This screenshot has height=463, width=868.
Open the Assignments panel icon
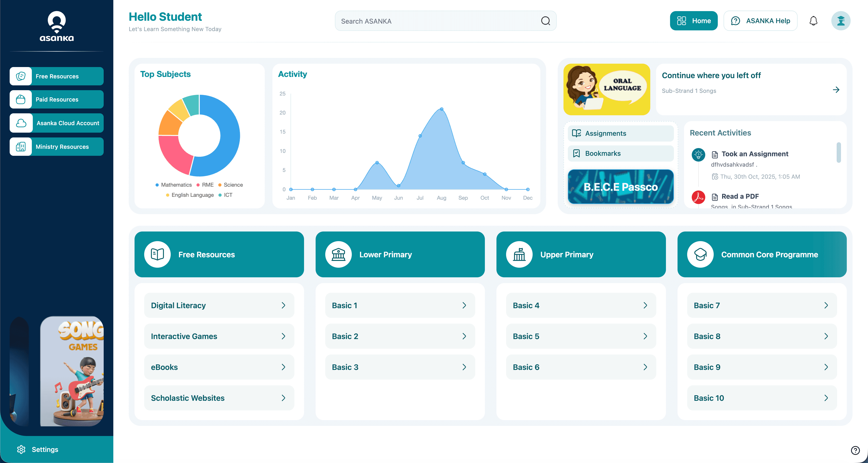(x=576, y=133)
